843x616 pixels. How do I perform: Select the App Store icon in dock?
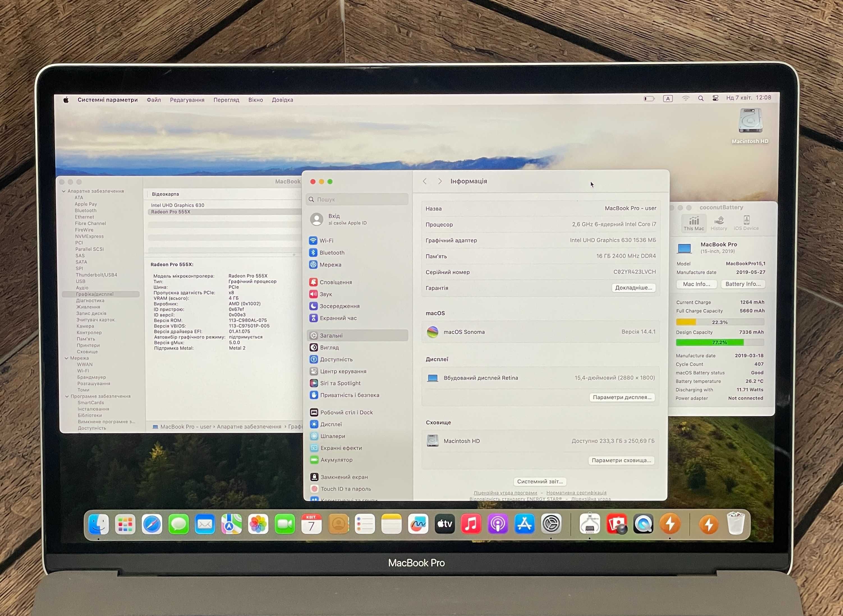pyautogui.click(x=523, y=523)
